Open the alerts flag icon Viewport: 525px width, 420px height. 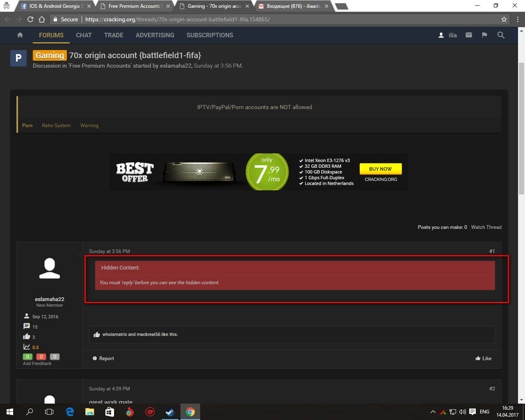click(x=484, y=35)
